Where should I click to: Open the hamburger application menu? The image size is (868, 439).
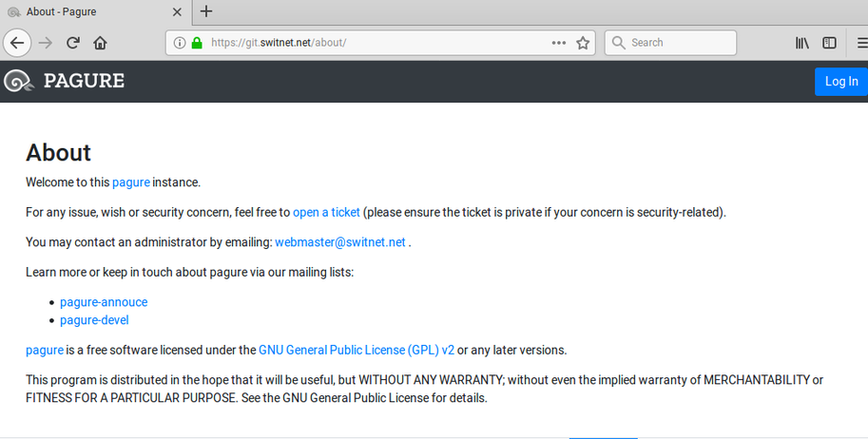862,43
